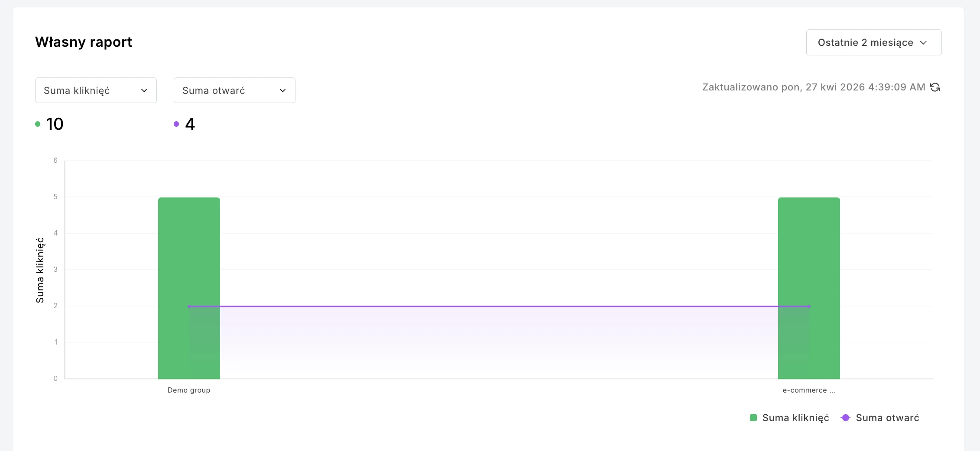Click the green dot beside total 10
This screenshot has width=980, height=451.
point(38,124)
